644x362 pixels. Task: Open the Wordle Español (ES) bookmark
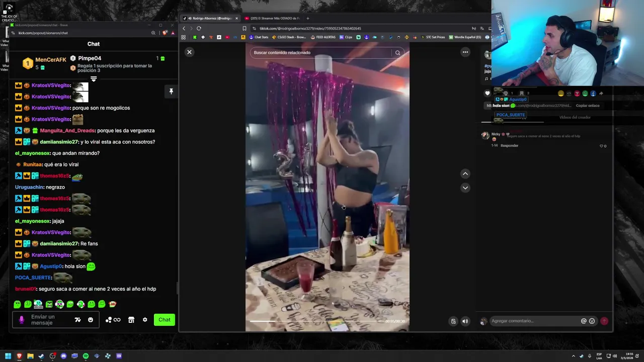[465, 37]
